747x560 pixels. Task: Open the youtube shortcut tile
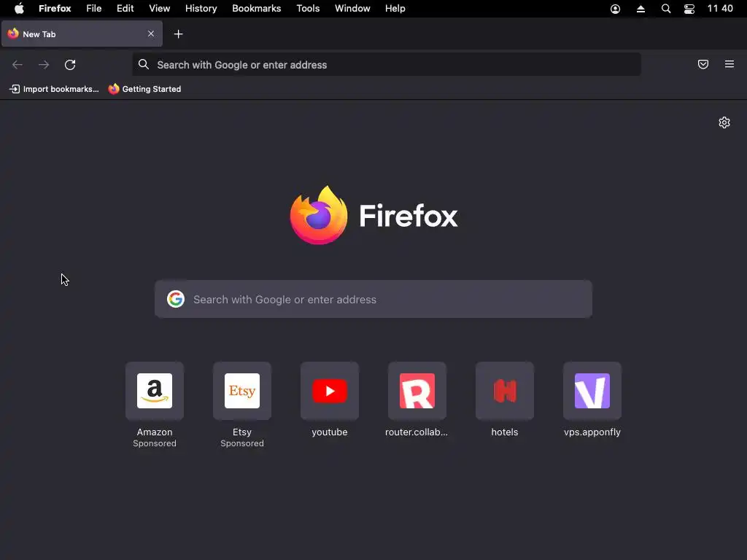pos(330,391)
